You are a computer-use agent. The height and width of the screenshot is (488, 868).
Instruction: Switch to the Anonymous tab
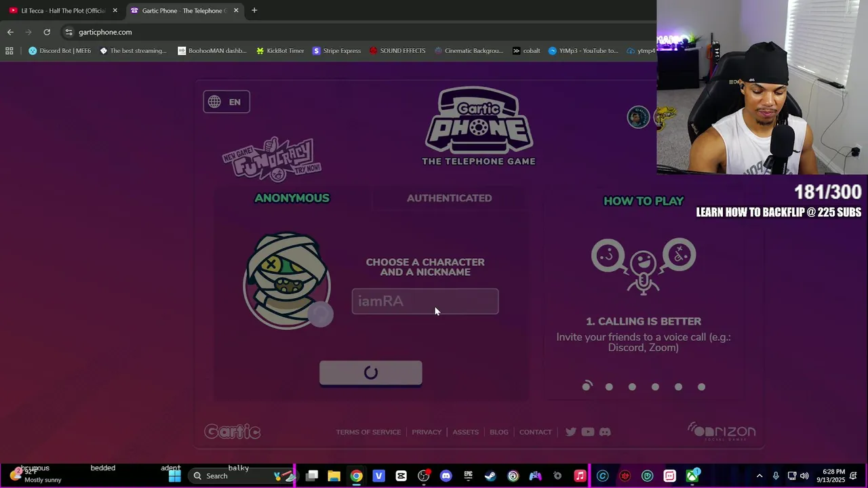coord(292,198)
